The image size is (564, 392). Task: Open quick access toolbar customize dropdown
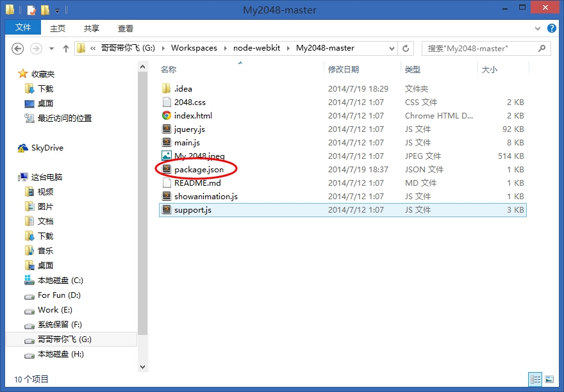58,11
